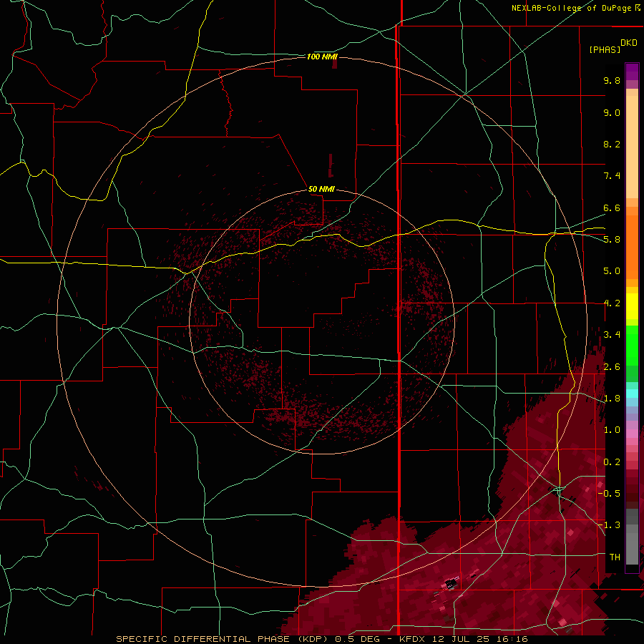Click the DKD unit label above the legend

(x=629, y=43)
